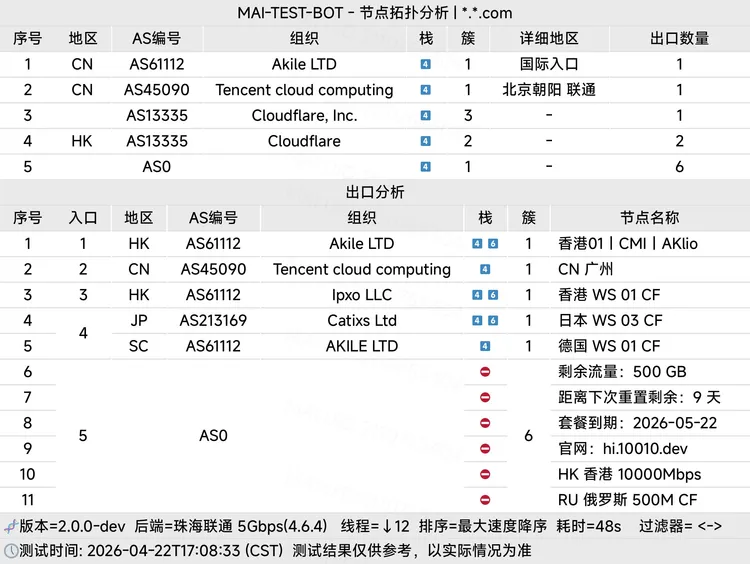Select the 节点名称 column header
This screenshot has height=564, width=750.
coord(649,218)
